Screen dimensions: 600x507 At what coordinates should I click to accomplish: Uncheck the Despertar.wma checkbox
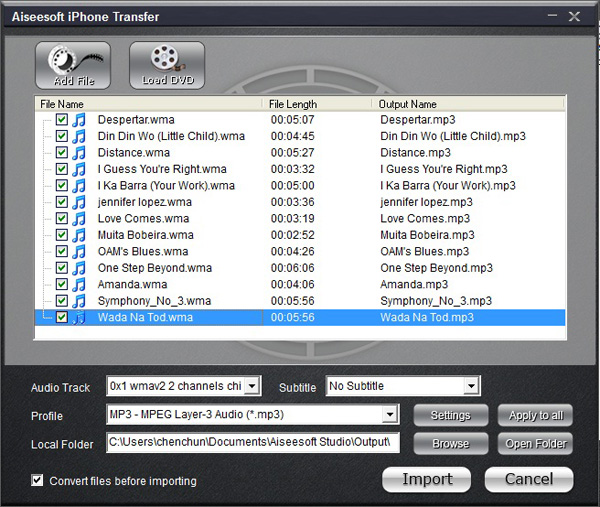[x=62, y=119]
